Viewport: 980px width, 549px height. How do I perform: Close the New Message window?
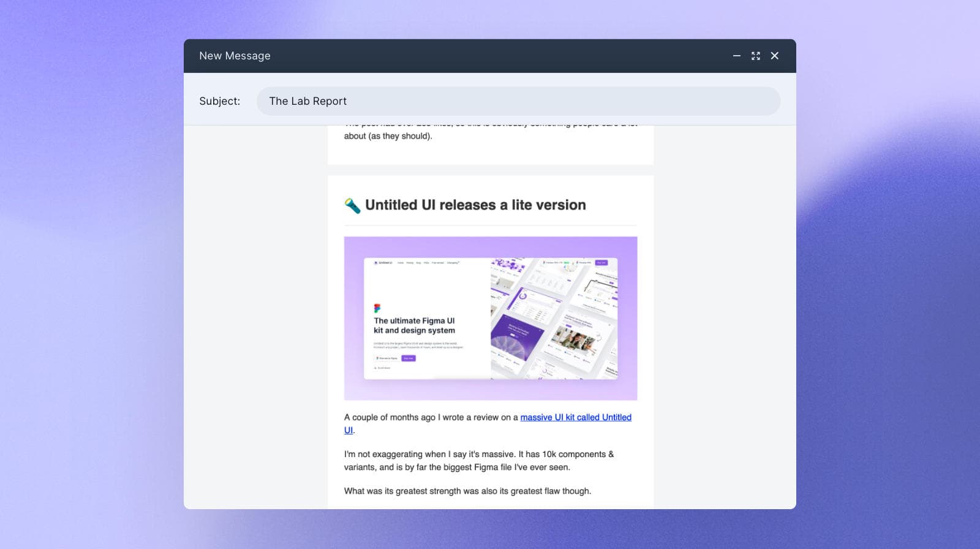[775, 56]
